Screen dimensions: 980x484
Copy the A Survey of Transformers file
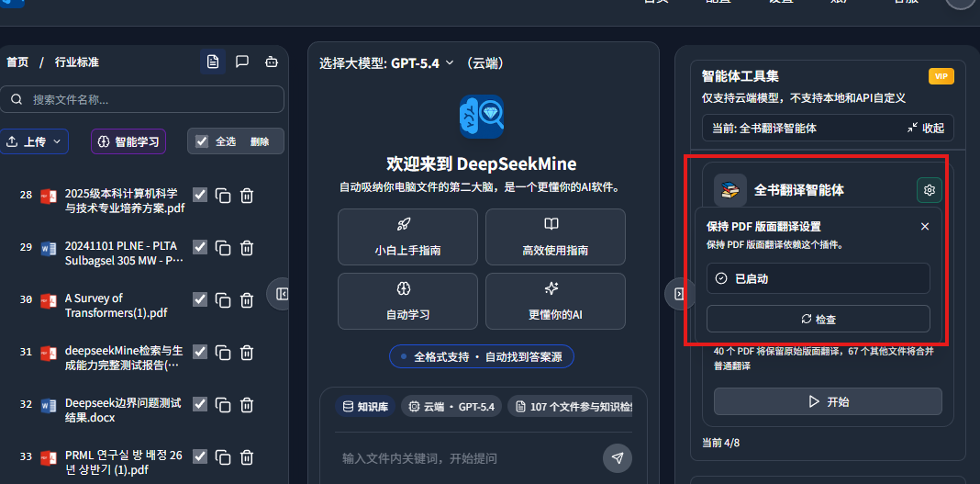tap(223, 300)
